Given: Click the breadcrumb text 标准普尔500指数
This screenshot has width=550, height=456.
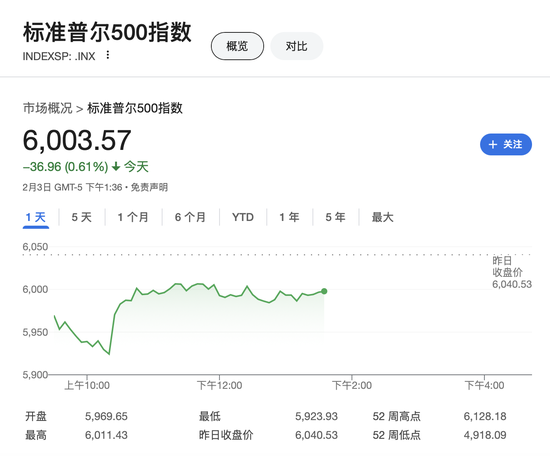Looking at the screenshot, I should [135, 108].
